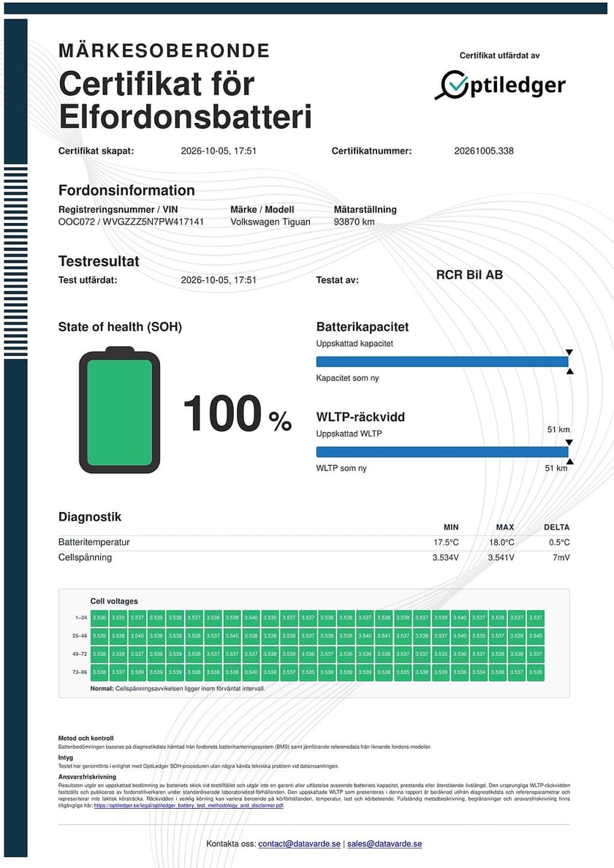
Task: Click the 100 % state of health value
Action: pyautogui.click(x=238, y=413)
